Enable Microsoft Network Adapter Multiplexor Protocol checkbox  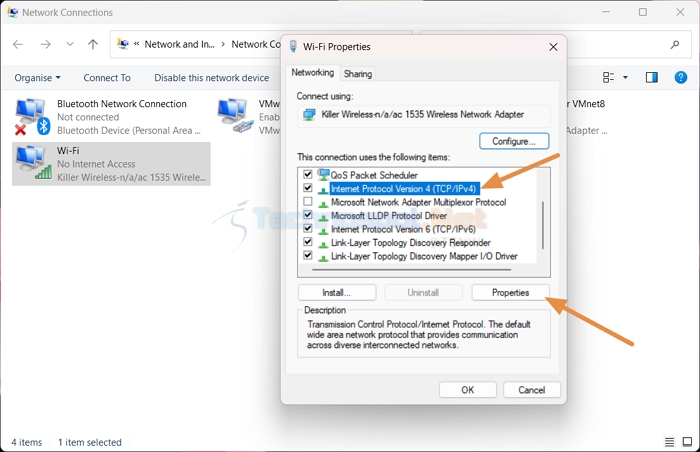point(308,201)
